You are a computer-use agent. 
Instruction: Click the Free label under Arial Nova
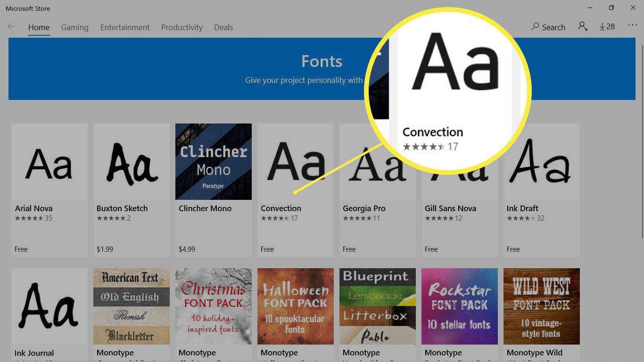pos(21,249)
